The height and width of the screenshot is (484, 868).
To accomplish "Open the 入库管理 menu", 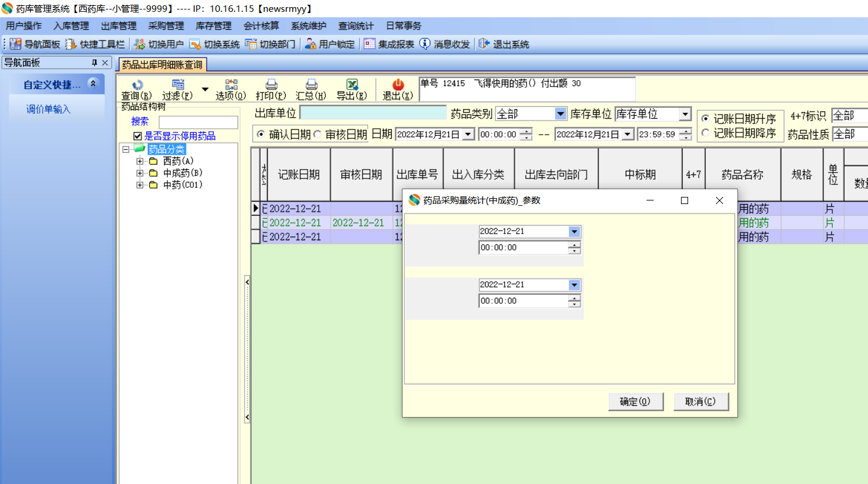I will pyautogui.click(x=71, y=26).
